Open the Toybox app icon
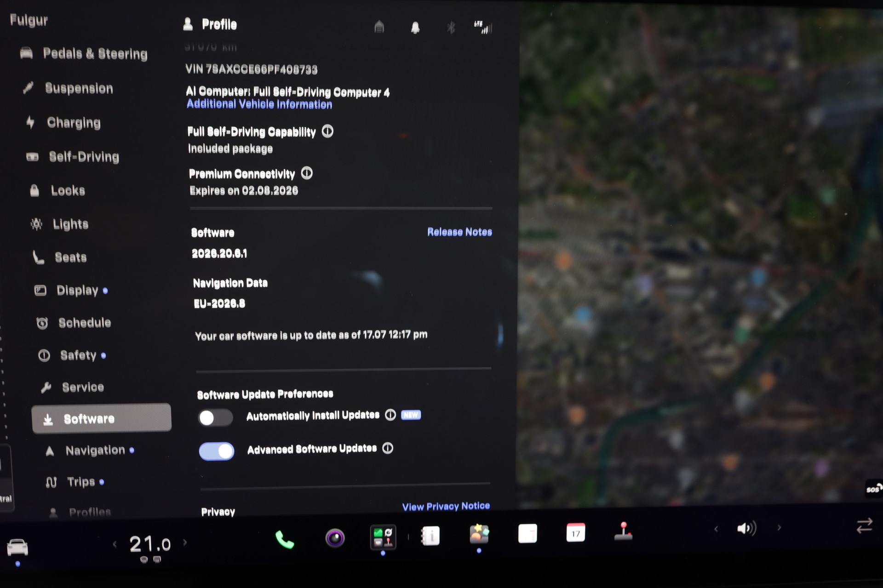 click(x=479, y=534)
